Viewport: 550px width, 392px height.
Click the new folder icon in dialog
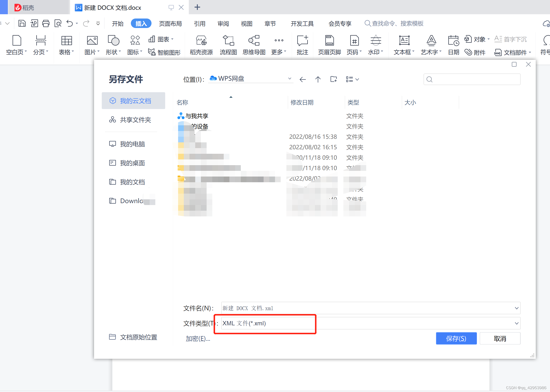click(333, 79)
